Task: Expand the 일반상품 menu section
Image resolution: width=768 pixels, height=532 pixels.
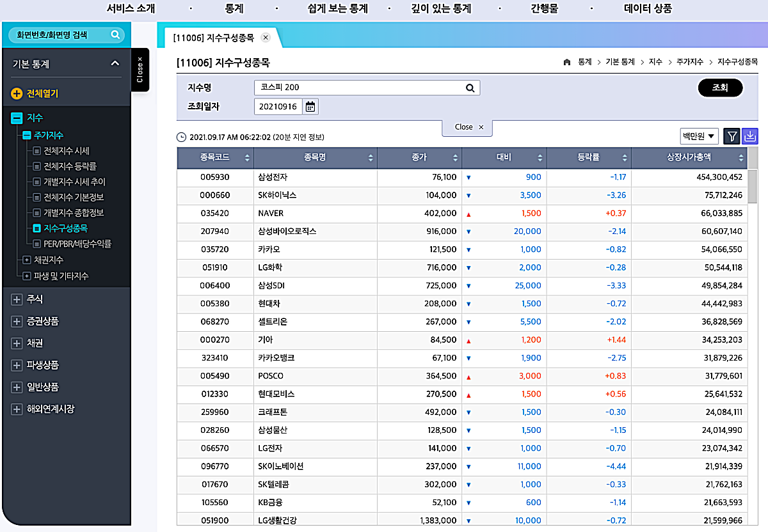Action: 17,387
